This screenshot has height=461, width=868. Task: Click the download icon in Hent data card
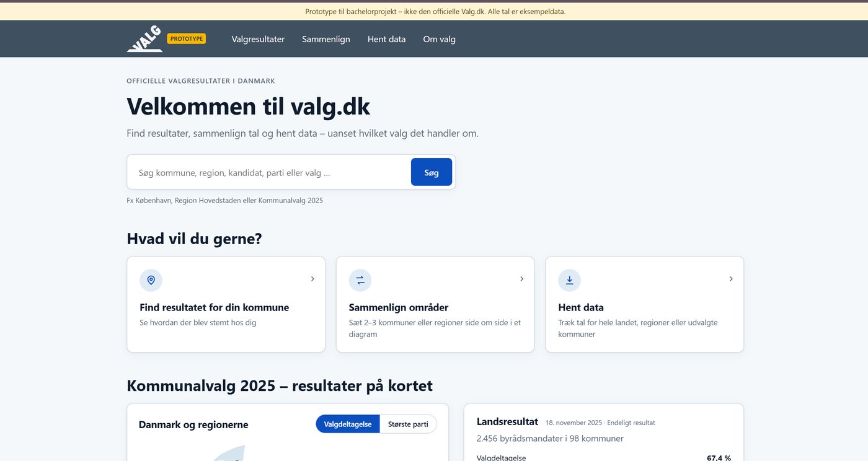pyautogui.click(x=569, y=280)
